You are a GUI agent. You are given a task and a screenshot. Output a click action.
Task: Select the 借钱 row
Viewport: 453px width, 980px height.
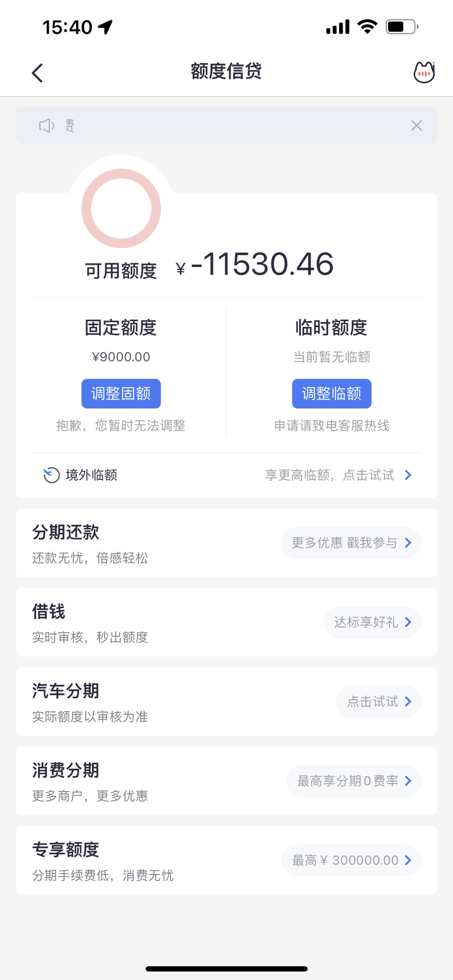226,622
